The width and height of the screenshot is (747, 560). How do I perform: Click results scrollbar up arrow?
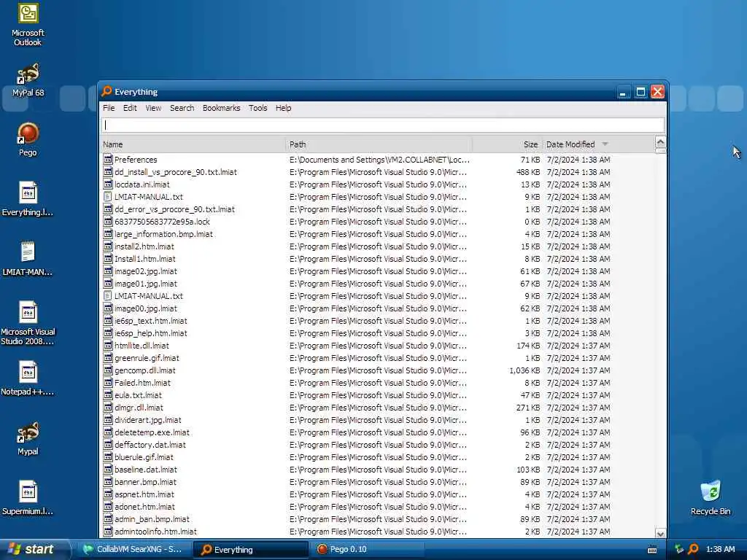(659, 142)
